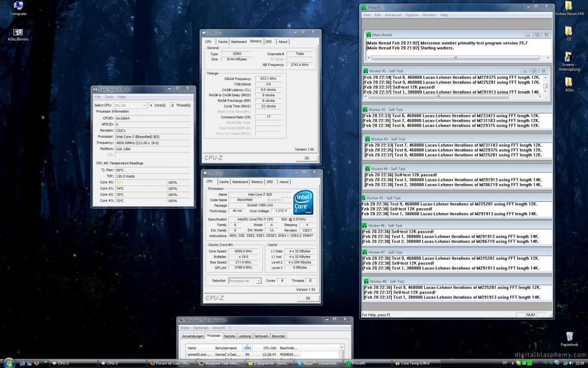Open Core Temp Tools menu

tap(109, 97)
